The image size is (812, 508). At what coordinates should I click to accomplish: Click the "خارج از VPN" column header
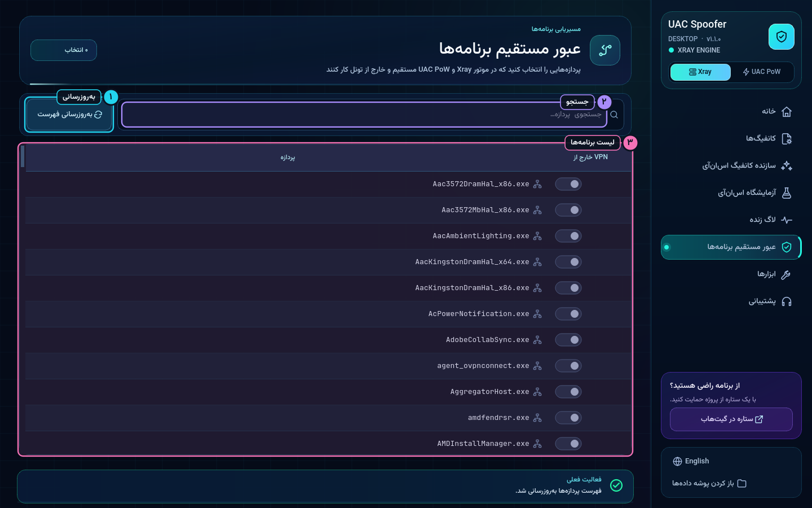pyautogui.click(x=590, y=157)
